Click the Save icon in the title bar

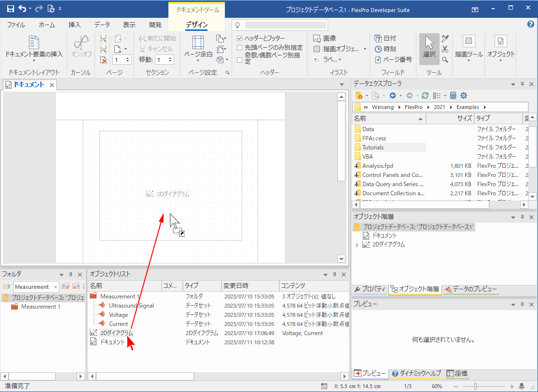tap(11, 9)
